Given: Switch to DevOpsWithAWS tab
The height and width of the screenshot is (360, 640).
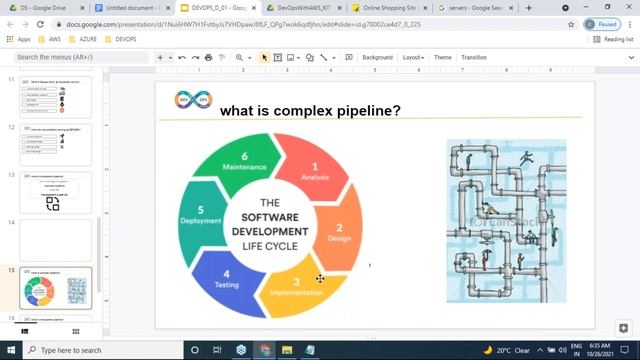Looking at the screenshot, I should coord(303,8).
